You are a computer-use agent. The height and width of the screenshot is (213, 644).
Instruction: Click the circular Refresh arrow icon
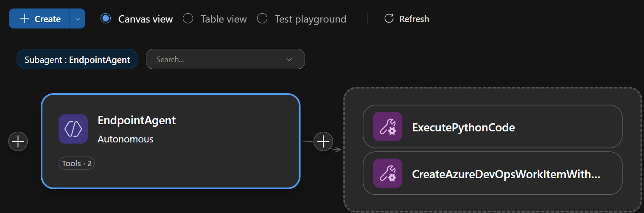pyautogui.click(x=389, y=19)
